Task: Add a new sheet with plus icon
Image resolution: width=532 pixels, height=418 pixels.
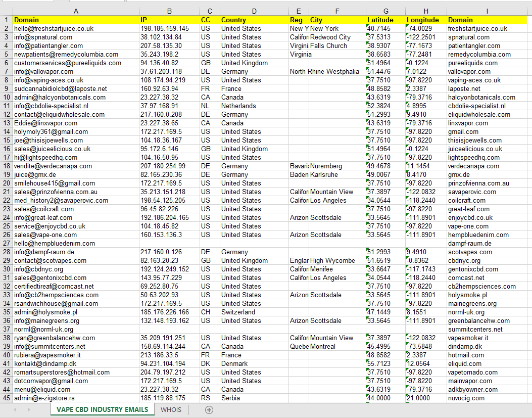Action: pyautogui.click(x=209, y=410)
